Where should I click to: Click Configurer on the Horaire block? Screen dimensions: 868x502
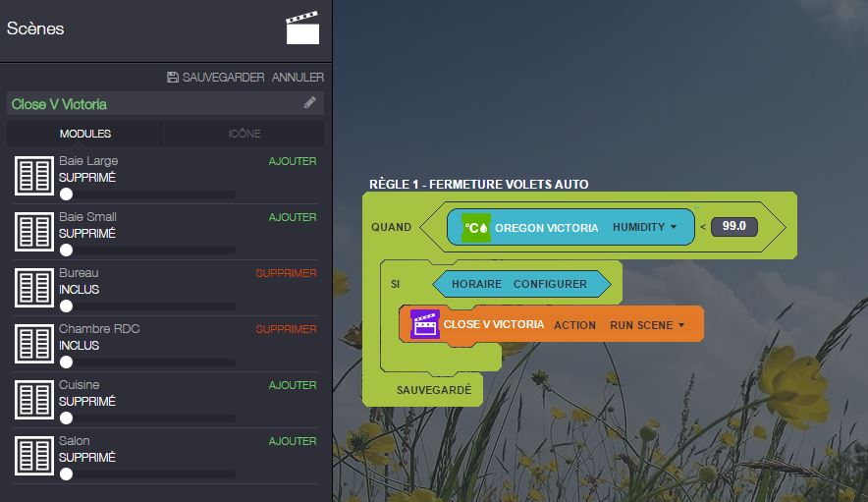[550, 284]
